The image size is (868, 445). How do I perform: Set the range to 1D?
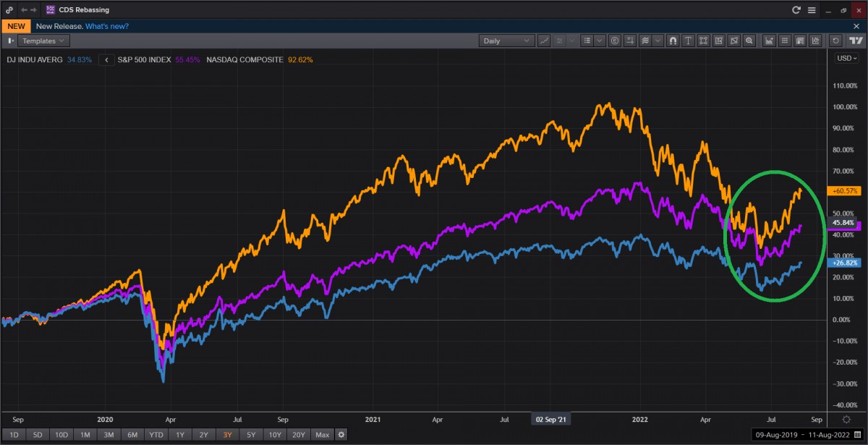point(15,434)
